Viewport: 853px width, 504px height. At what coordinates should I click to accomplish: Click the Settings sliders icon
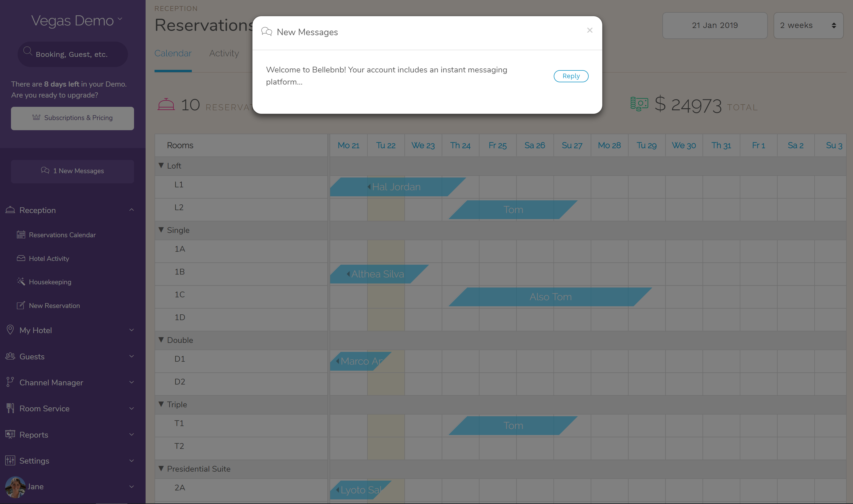tap(10, 460)
